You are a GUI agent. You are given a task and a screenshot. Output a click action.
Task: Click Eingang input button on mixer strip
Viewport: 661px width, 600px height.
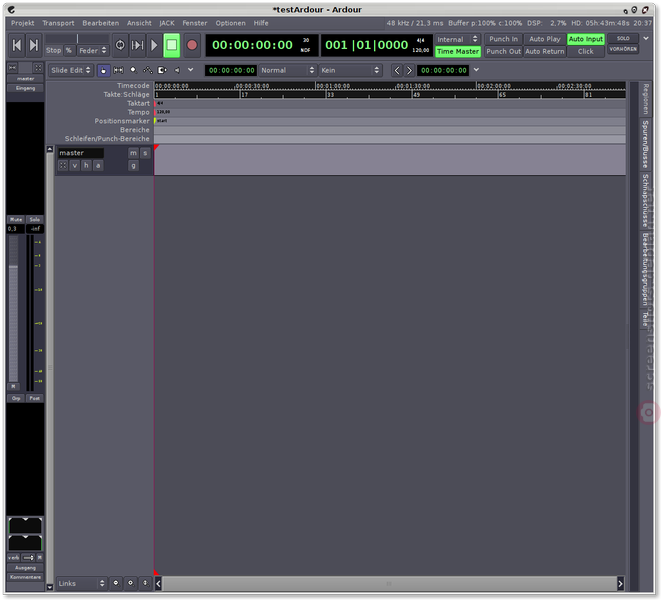(x=25, y=88)
